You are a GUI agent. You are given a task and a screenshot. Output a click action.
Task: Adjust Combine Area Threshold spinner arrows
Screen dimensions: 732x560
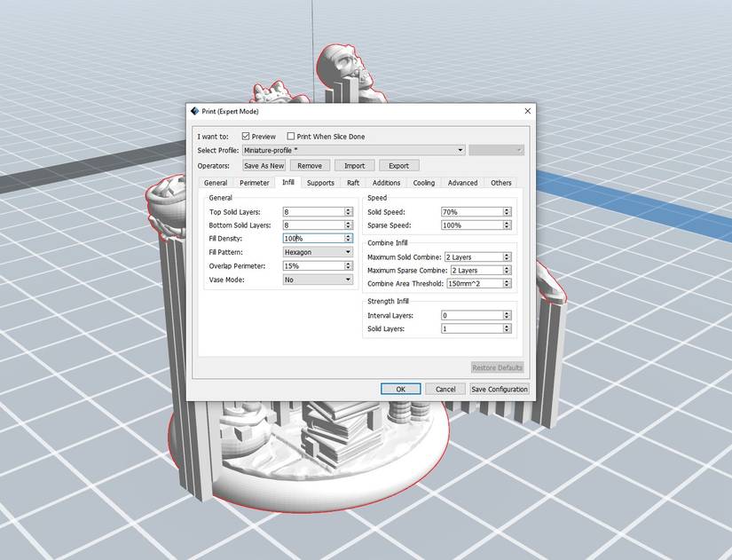[x=507, y=283]
